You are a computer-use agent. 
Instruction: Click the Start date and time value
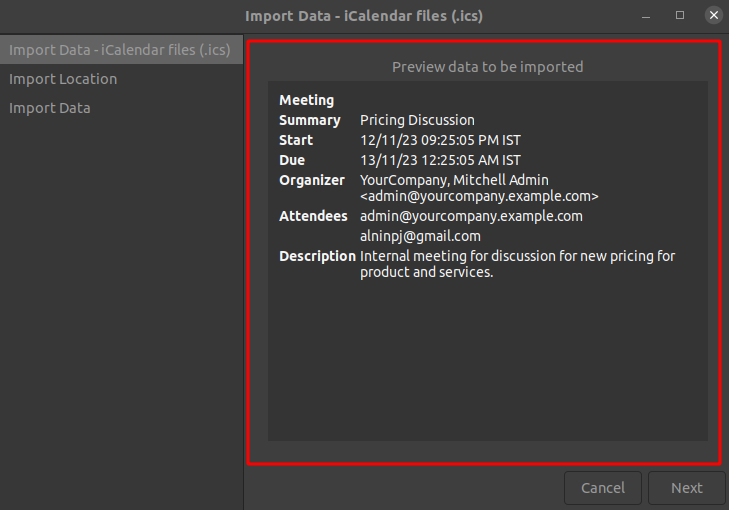(x=440, y=140)
